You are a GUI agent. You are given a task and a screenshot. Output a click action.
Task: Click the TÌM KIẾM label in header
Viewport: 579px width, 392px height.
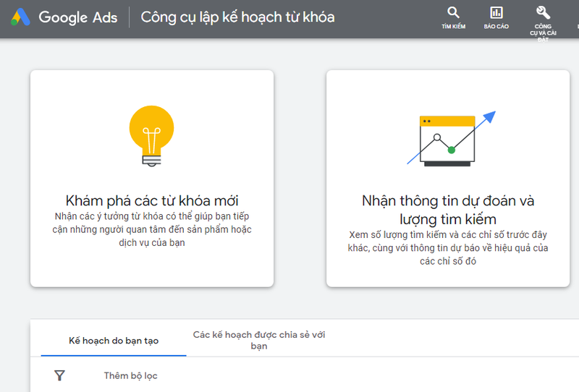[x=454, y=26]
